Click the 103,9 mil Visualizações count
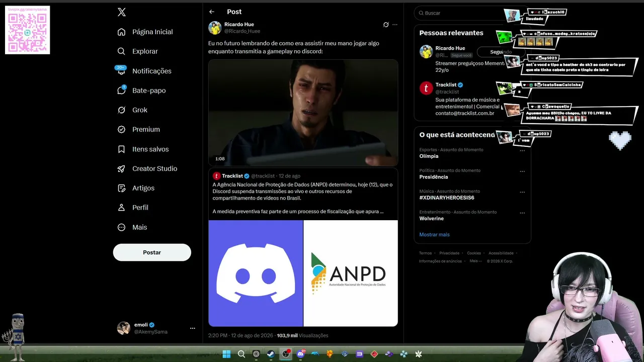The width and height of the screenshot is (644, 362). 302,335
